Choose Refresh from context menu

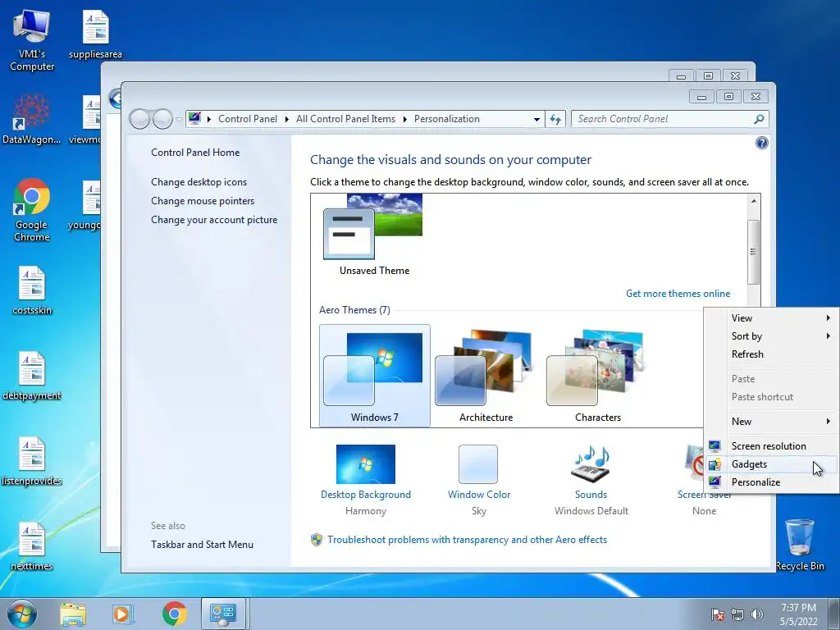(771, 354)
